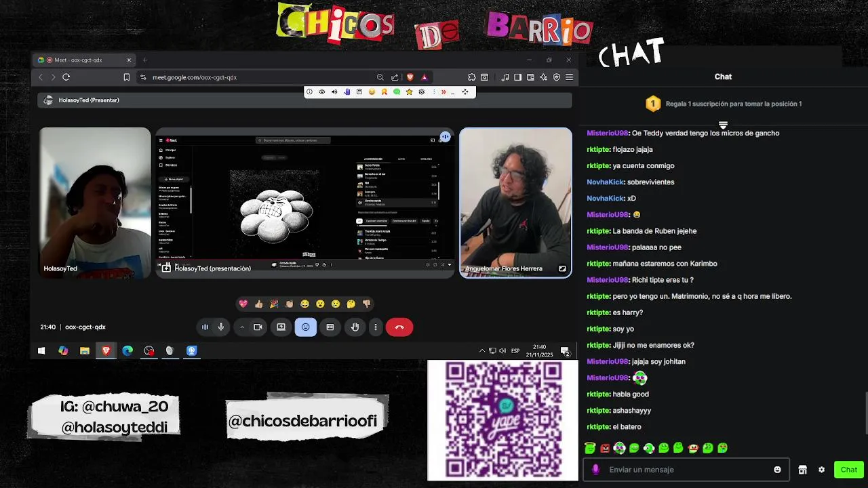Viewport: 868px width, 488px height.
Task: Turn on captions in Meet
Action: 330,327
